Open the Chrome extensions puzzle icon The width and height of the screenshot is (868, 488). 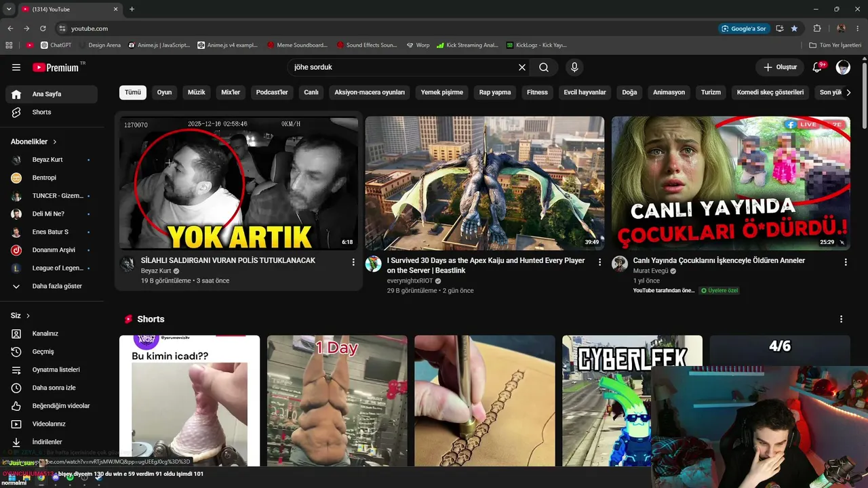pos(816,28)
